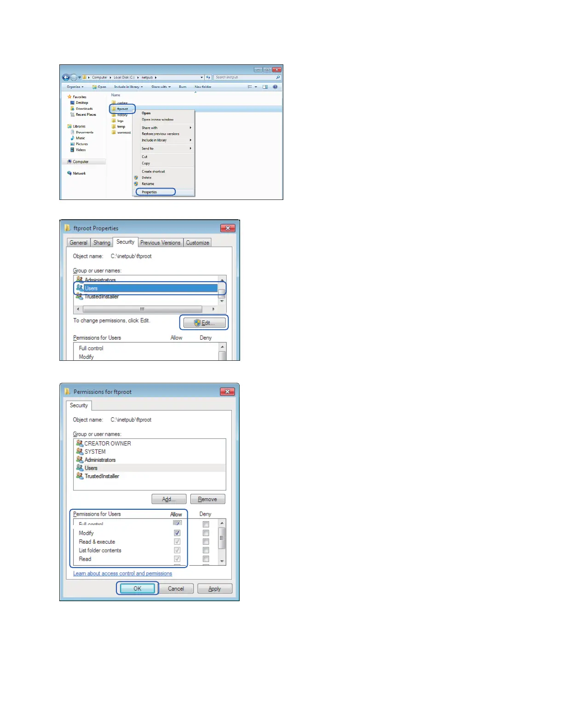This screenshot has height=728, width=563.
Task: Click the search magnifier icon in Explorer
Action: coord(278,77)
